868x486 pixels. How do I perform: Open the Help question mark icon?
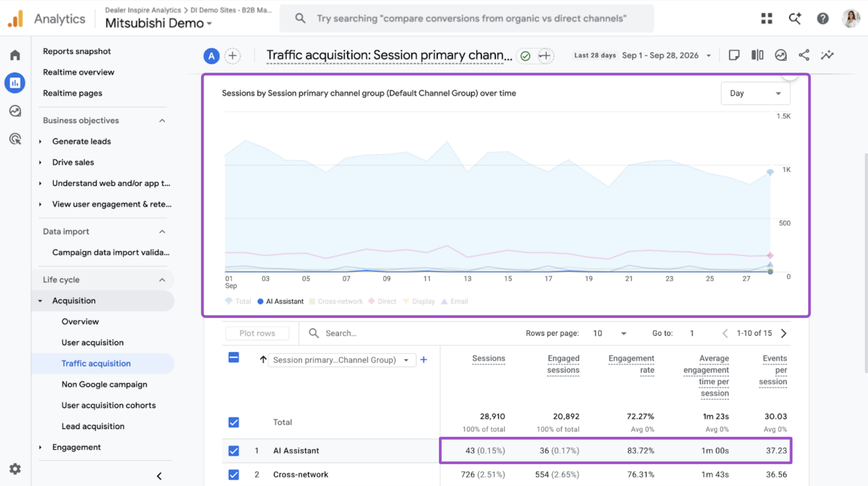pyautogui.click(x=823, y=18)
